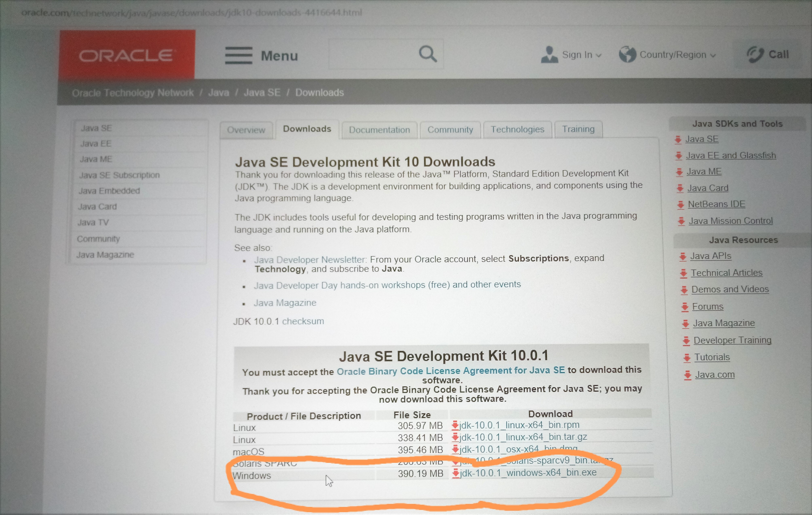Screen dimensions: 812x515
Task: Open the Downloads breadcrumb link
Action: point(319,93)
